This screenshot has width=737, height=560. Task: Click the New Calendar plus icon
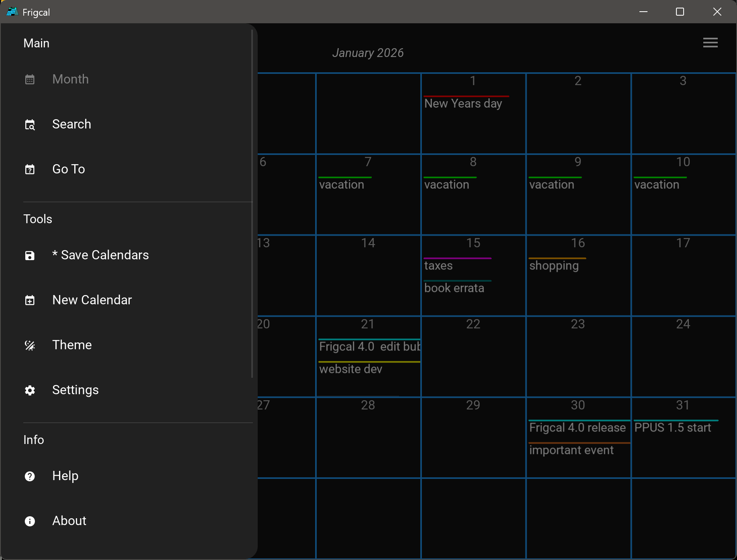pos(30,300)
